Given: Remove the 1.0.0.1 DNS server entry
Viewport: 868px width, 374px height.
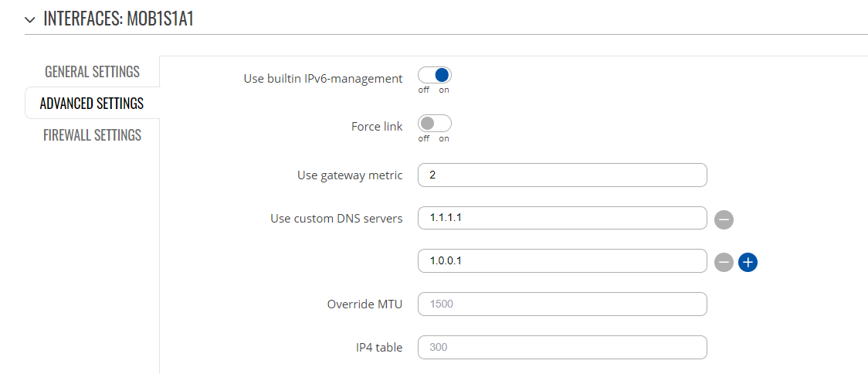Looking at the screenshot, I should click(x=724, y=263).
